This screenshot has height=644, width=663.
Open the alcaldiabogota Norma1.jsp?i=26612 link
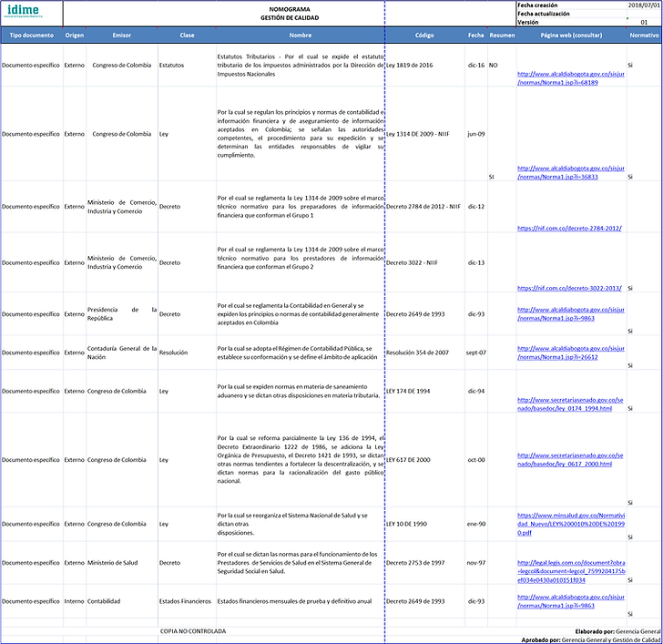tap(571, 353)
